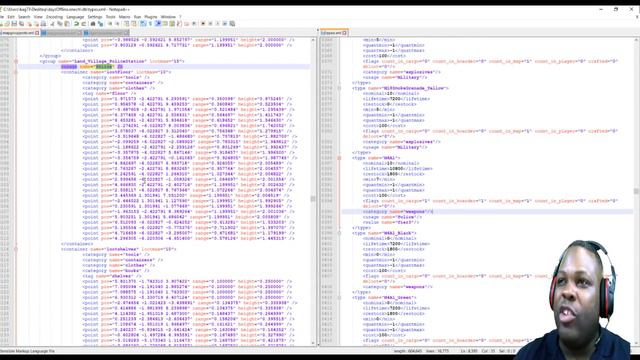This screenshot has width=640, height=360.
Task: Open the Search menu
Action: point(24,17)
